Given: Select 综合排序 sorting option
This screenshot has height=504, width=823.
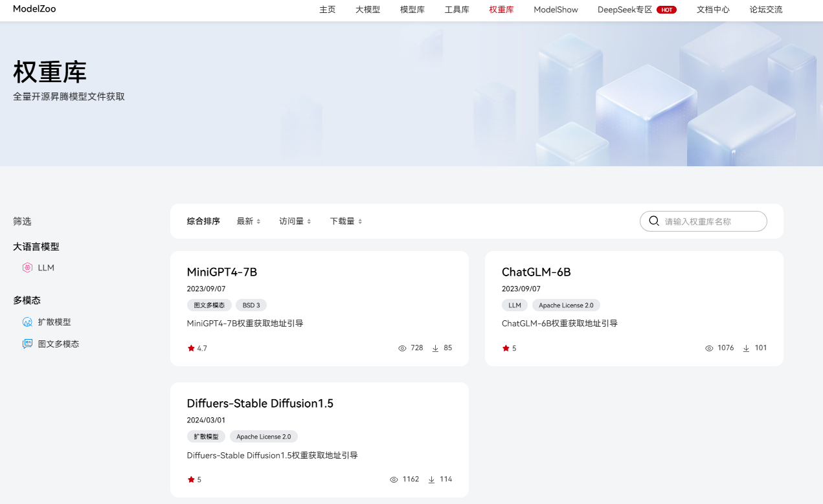Looking at the screenshot, I should pyautogui.click(x=203, y=221).
